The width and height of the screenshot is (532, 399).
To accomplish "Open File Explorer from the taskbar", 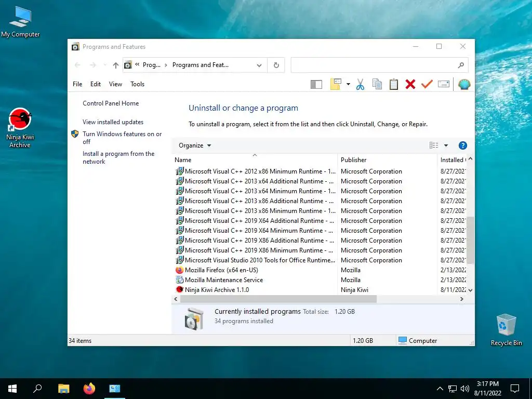I will (x=63, y=389).
